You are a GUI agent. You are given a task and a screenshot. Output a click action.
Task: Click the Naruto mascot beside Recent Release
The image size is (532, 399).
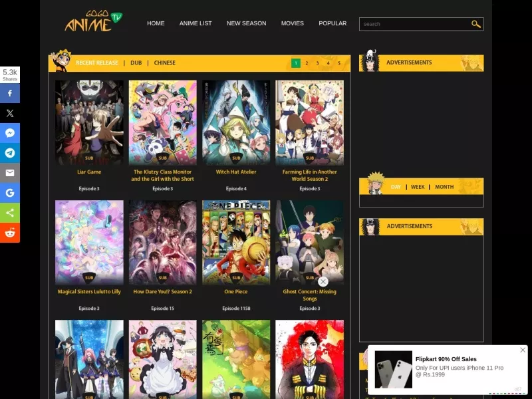coord(61,61)
